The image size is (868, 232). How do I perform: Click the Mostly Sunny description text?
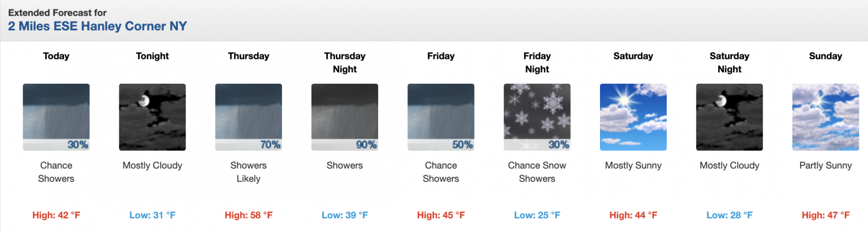click(x=633, y=165)
